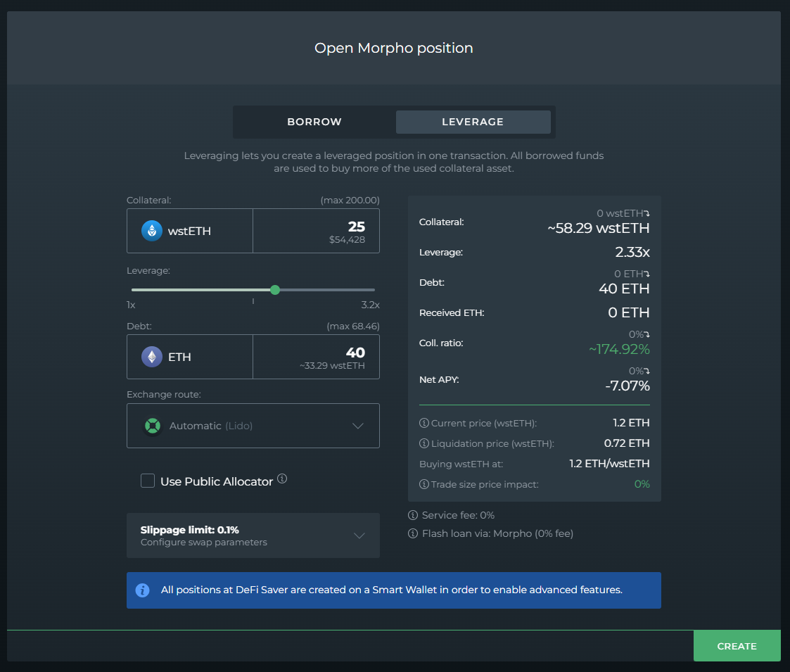Open the wstETH collateral asset selector
The image size is (790, 672).
tap(190, 231)
